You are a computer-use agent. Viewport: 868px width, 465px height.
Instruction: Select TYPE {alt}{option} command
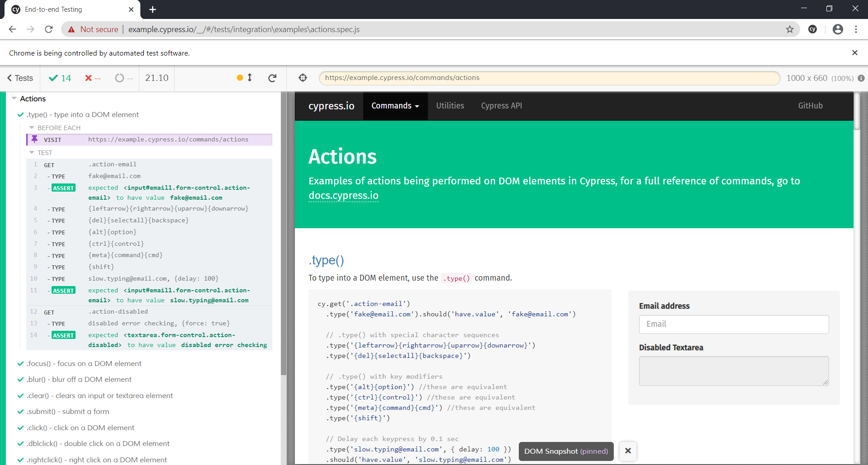[149, 232]
